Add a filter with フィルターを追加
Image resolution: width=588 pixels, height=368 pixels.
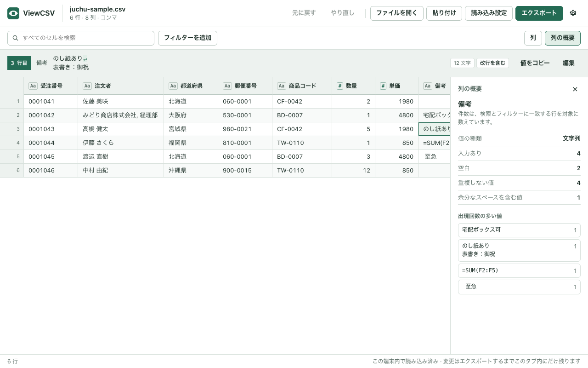pyautogui.click(x=187, y=38)
